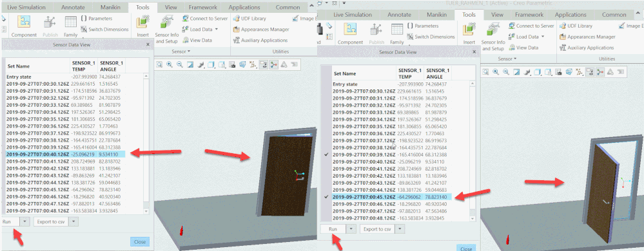Screen dimensions: 644x251
Task: Switch to Live Simulation tab in left window
Action: pyautogui.click(x=26, y=7)
